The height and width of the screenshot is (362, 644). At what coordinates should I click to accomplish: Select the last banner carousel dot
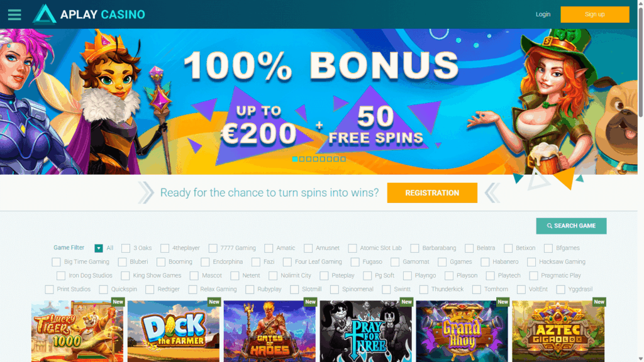point(343,159)
